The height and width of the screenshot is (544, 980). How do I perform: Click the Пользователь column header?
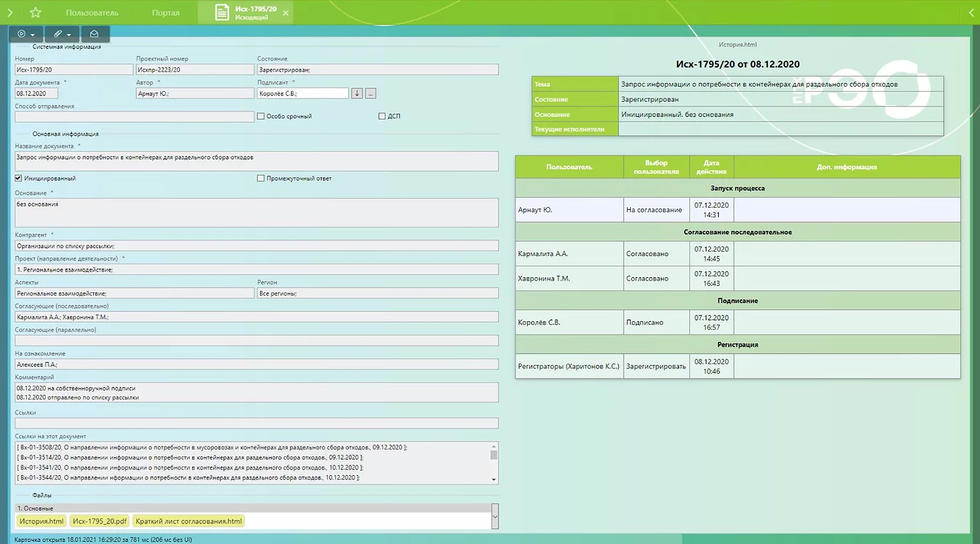click(569, 167)
